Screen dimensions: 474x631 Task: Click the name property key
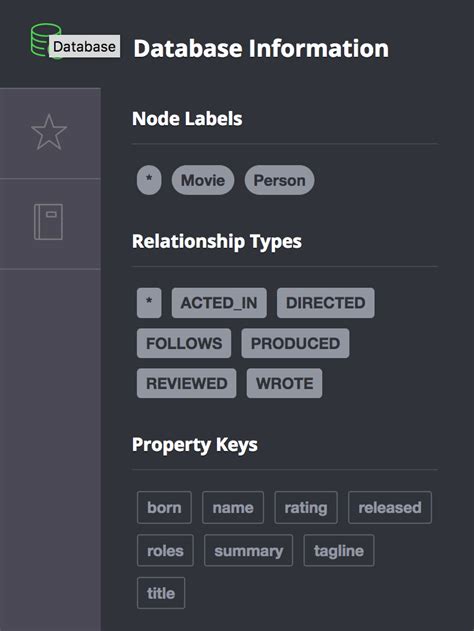[233, 507]
